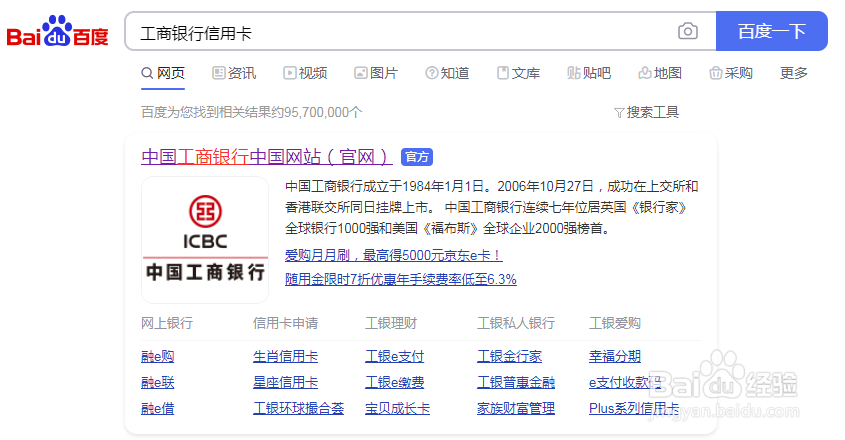Expand the 更多 menu
The width and height of the screenshot is (845, 440).
tap(794, 73)
